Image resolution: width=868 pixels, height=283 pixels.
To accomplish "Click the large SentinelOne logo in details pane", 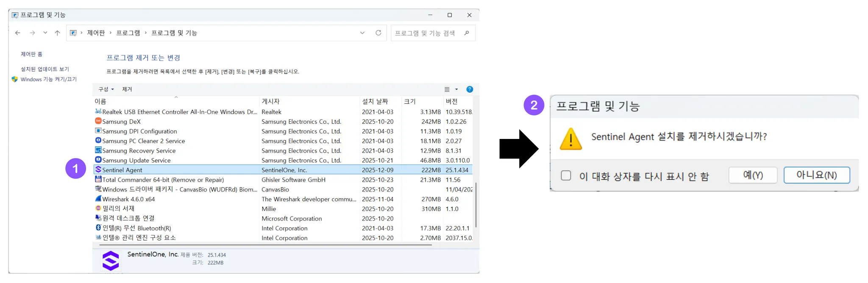I will pyautogui.click(x=111, y=261).
